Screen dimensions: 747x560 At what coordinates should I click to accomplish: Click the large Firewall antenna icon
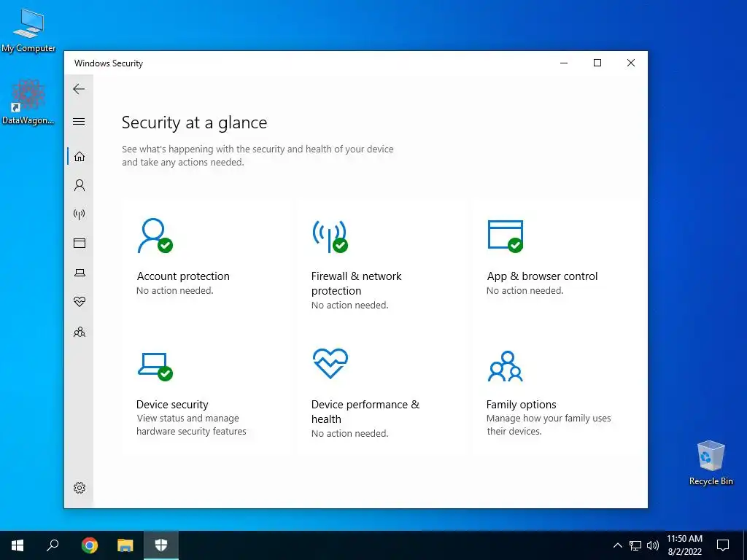[x=330, y=236]
